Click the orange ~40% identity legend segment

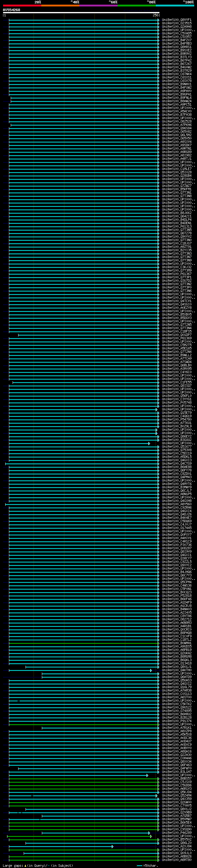click(60, 6)
